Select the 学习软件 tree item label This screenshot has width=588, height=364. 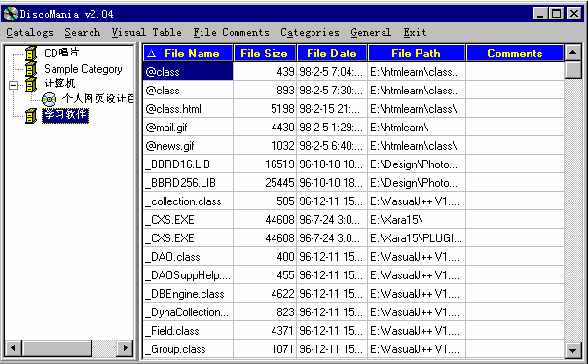pyautogui.click(x=65, y=115)
